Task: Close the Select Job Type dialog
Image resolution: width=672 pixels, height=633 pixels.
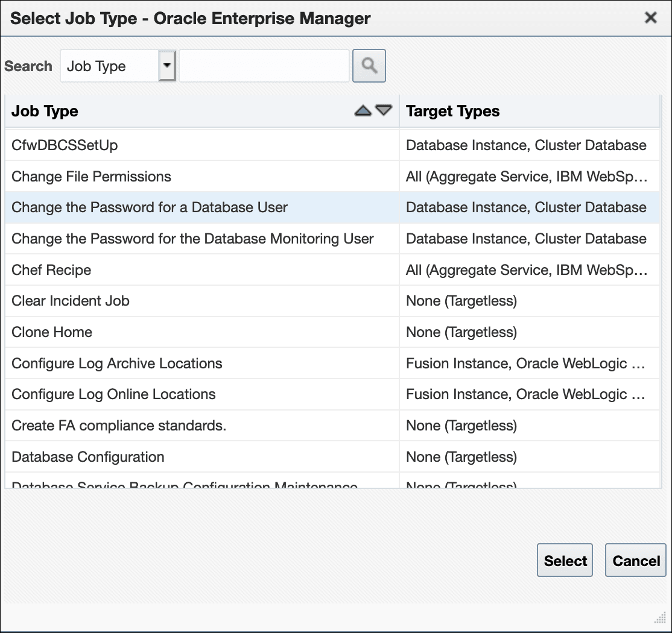Action: click(x=650, y=18)
